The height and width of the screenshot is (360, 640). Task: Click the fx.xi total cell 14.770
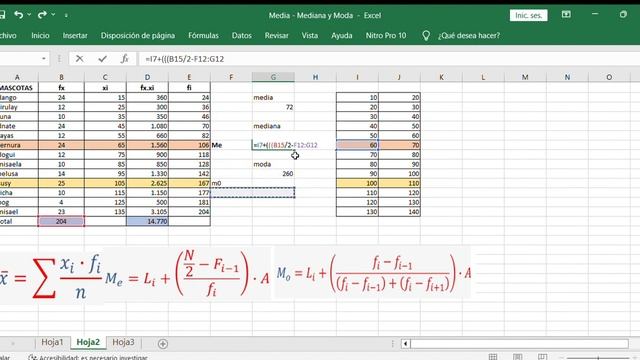pos(147,221)
